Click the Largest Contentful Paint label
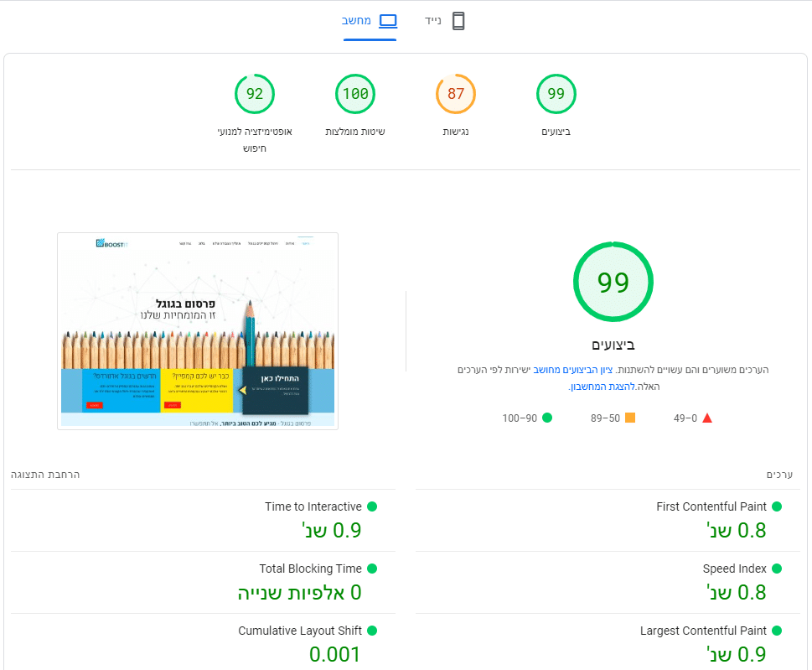 (x=703, y=631)
